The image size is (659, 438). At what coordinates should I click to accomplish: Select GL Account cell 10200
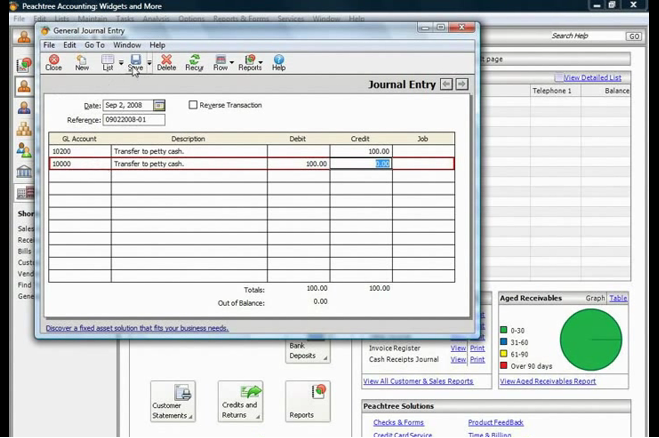tap(80, 151)
